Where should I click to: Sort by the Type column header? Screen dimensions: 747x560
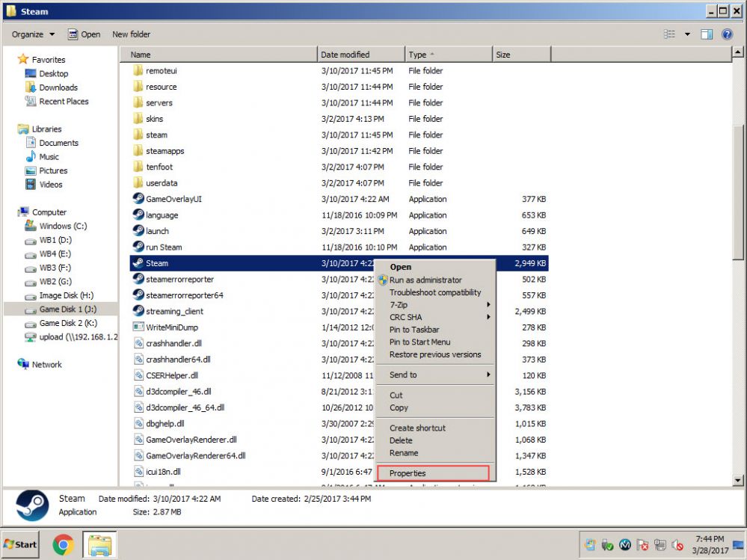tap(449, 55)
